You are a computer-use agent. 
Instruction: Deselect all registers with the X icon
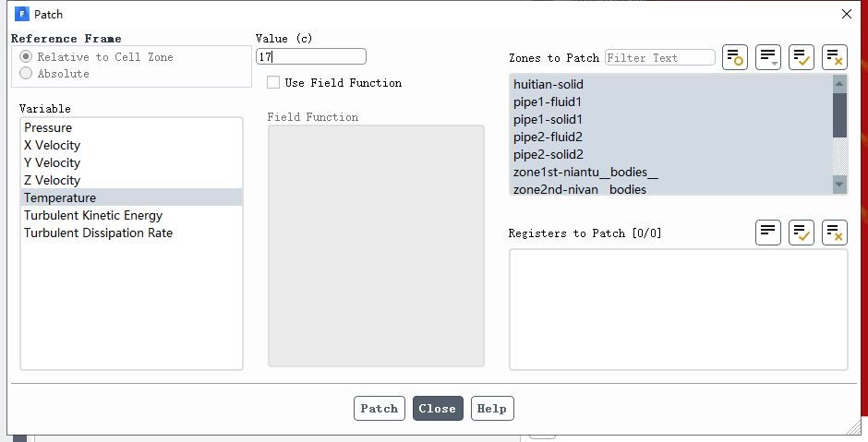tap(835, 233)
